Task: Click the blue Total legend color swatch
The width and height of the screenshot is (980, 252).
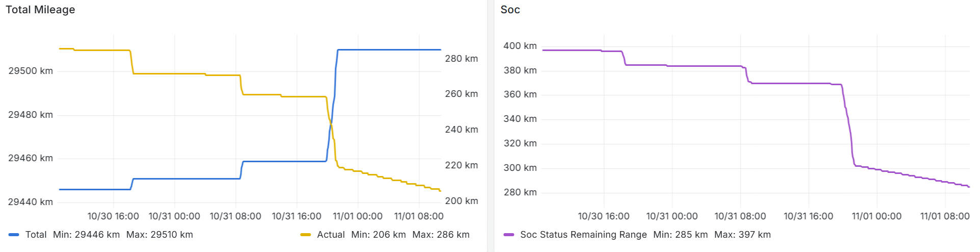Action: [x=14, y=235]
